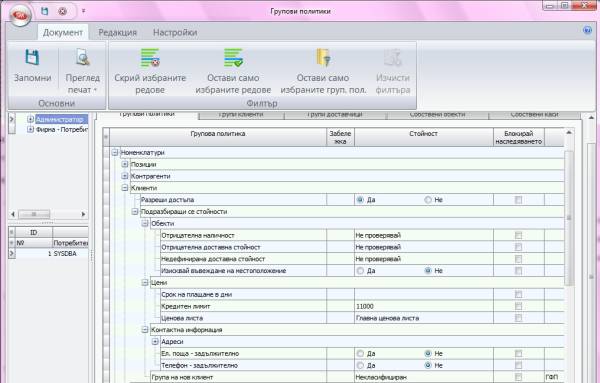Expand the Администратор tree node
This screenshot has height=383, width=600.
tap(30, 119)
